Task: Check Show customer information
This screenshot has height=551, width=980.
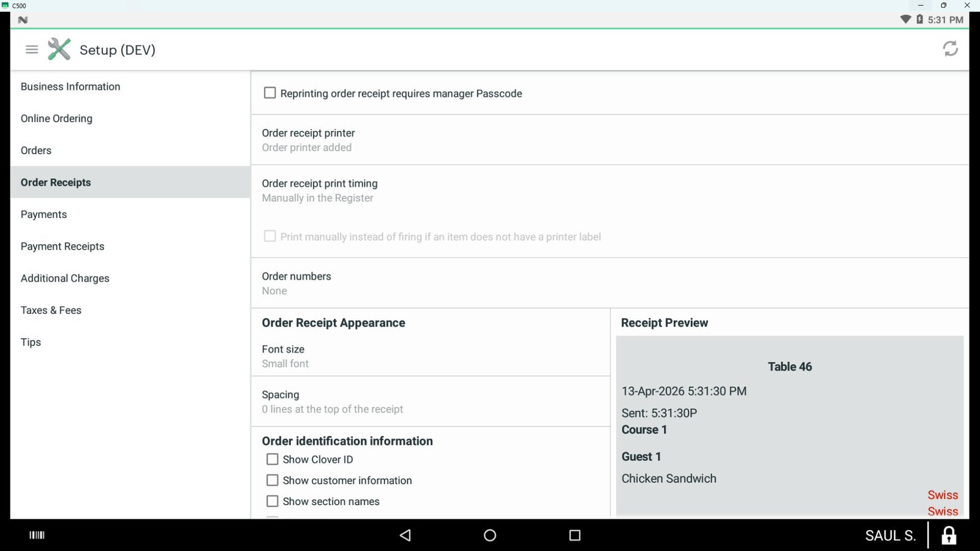Action: tap(273, 480)
